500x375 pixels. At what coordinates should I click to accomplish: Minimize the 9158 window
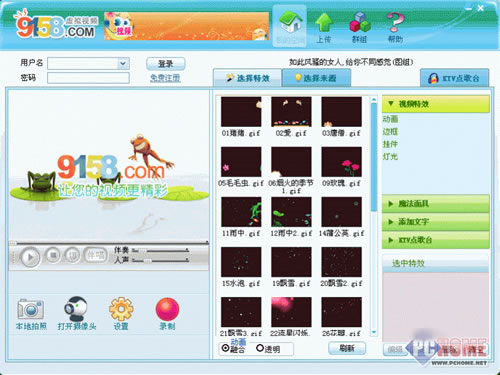469,9
